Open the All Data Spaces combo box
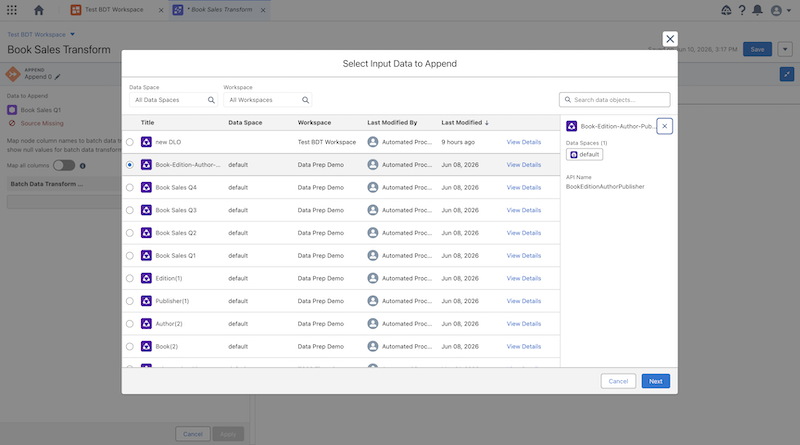The height and width of the screenshot is (445, 800). [x=173, y=100]
